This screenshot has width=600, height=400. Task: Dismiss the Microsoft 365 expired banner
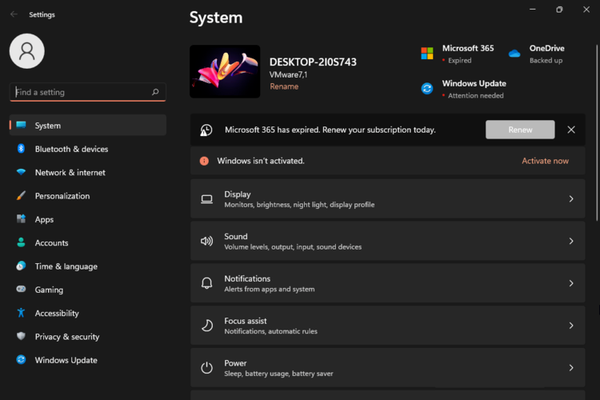tap(571, 130)
